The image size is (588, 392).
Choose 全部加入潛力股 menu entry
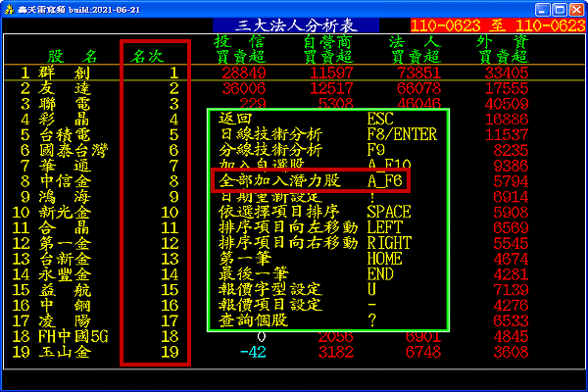[x=311, y=180]
